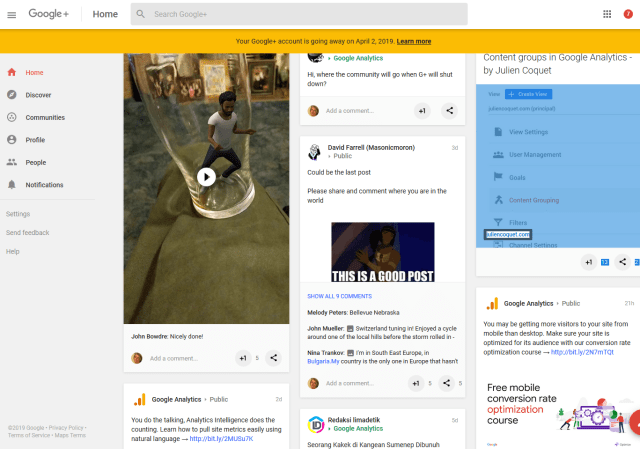The width and height of the screenshot is (640, 449).
Task: Open the Free mobile conversion course image
Action: pos(558,411)
